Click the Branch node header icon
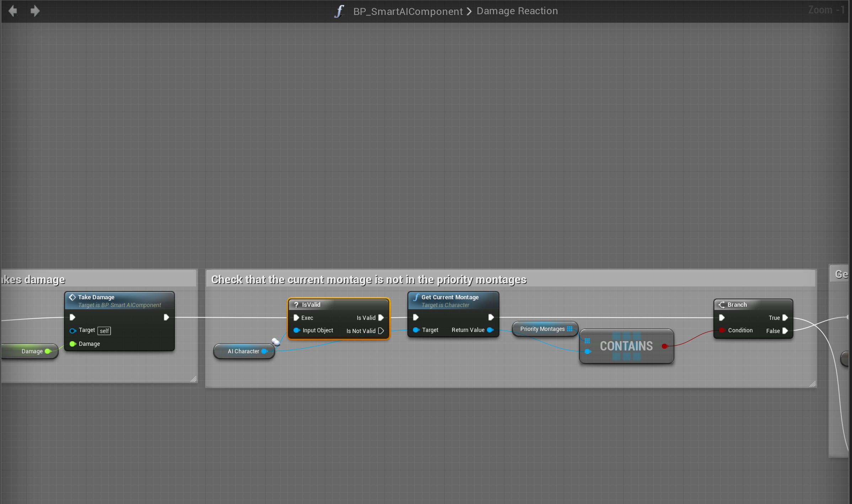The width and height of the screenshot is (852, 504). 722,305
